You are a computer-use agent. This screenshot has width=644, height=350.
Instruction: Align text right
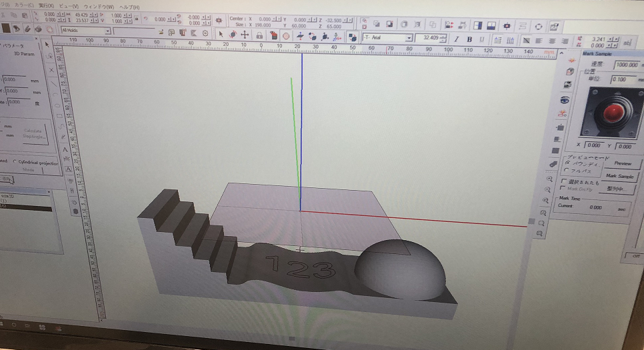click(x=565, y=41)
